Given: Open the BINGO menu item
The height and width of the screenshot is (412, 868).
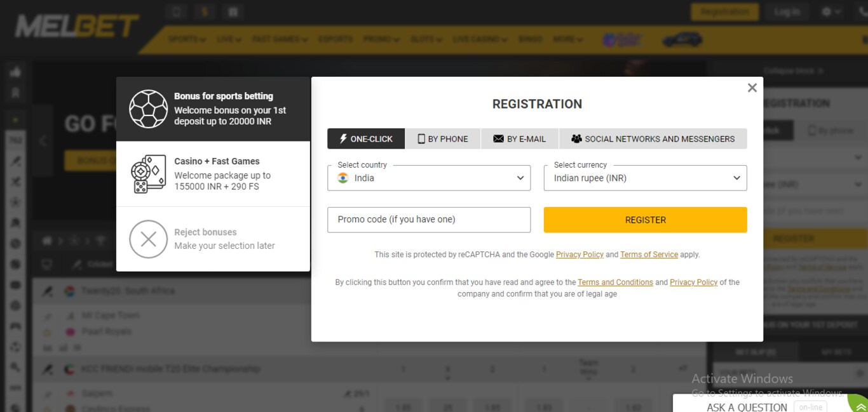Looking at the screenshot, I should 531,39.
